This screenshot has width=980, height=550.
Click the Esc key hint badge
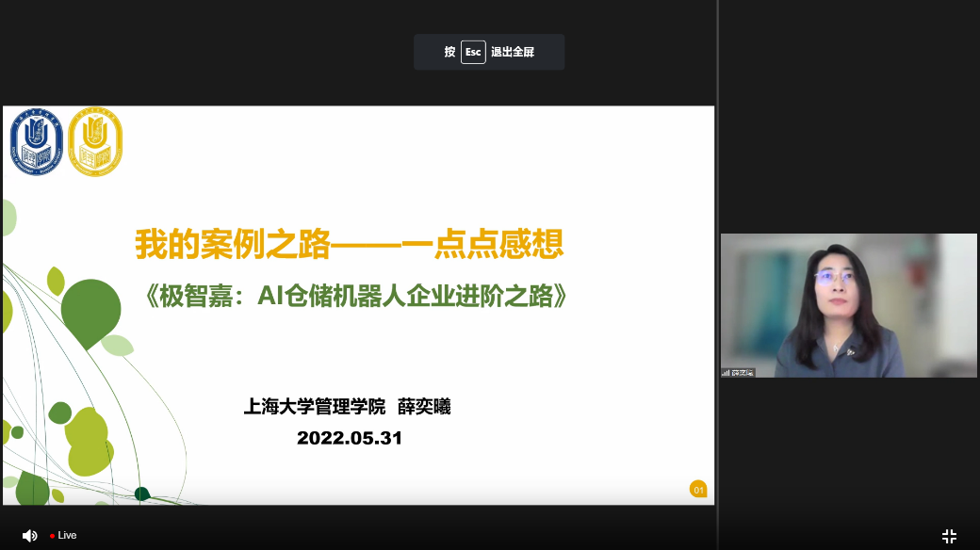[x=473, y=52]
